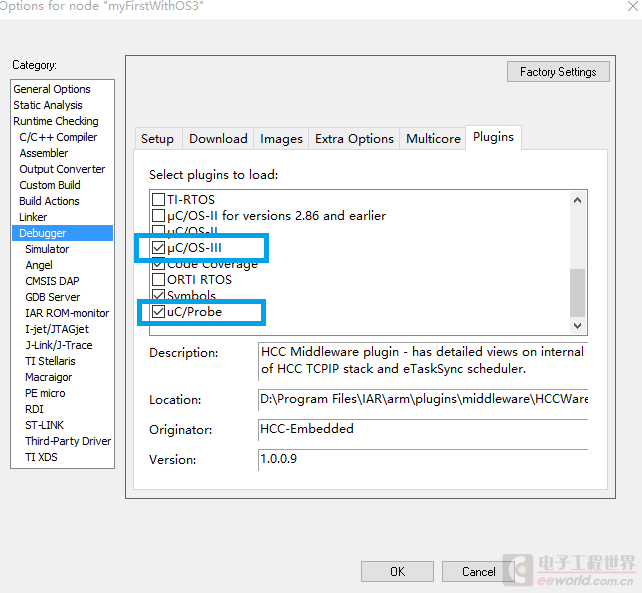This screenshot has height=593, width=642.
Task: Select Build Actions category
Action: tap(50, 201)
